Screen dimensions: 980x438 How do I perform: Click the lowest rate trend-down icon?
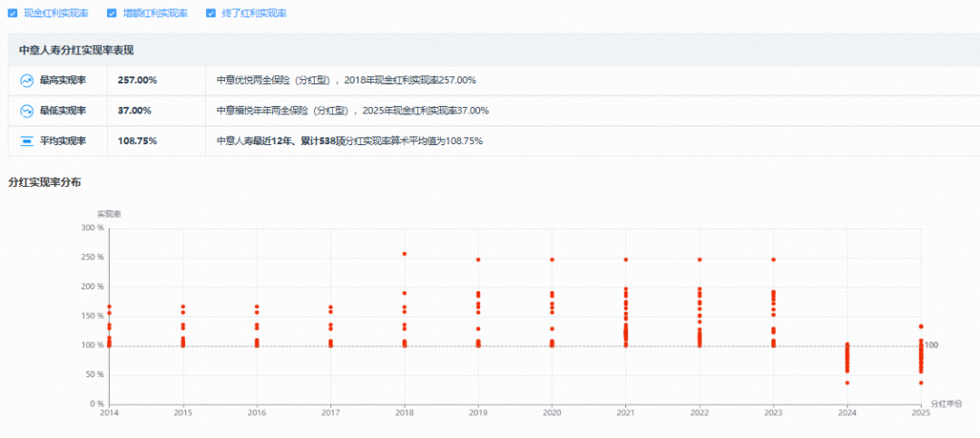pos(27,111)
